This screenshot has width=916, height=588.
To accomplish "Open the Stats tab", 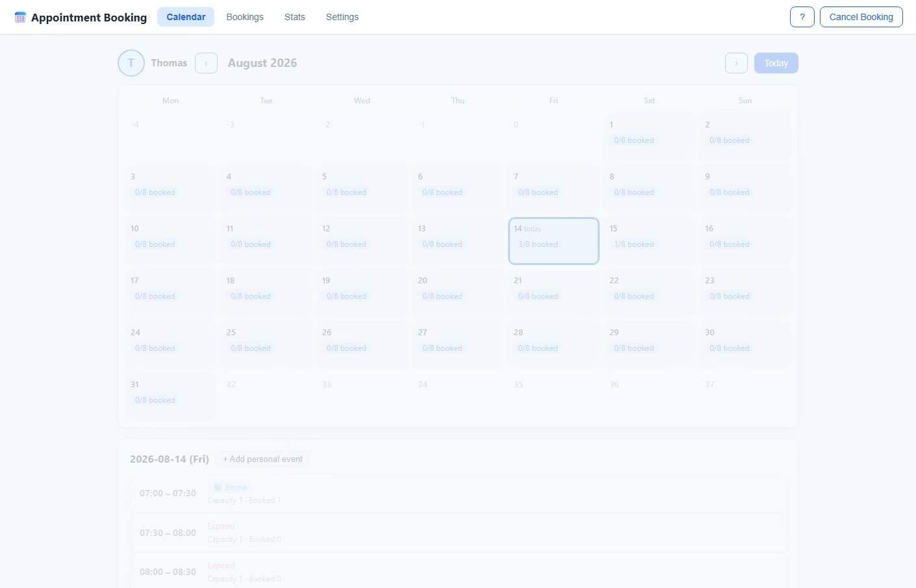I will (x=294, y=17).
